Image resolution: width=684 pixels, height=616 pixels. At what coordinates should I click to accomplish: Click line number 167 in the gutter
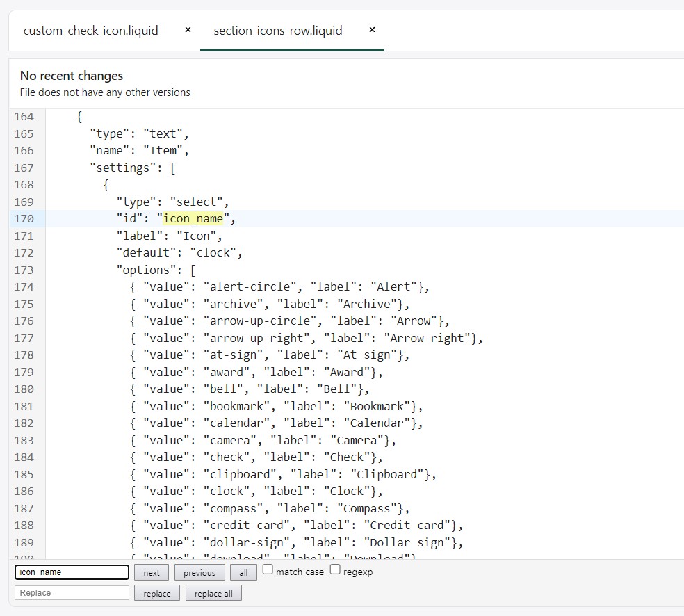[24, 168]
